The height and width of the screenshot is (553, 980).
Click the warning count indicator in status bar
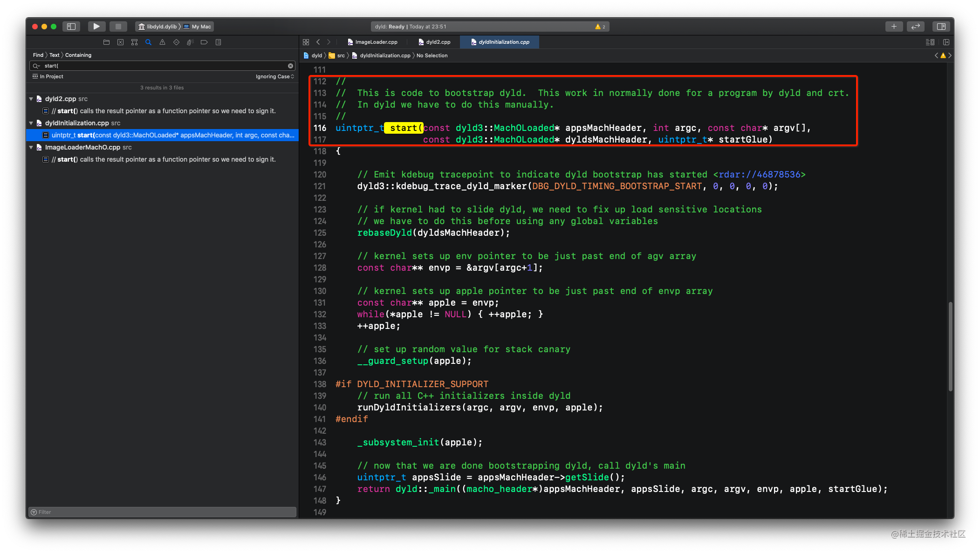click(600, 27)
